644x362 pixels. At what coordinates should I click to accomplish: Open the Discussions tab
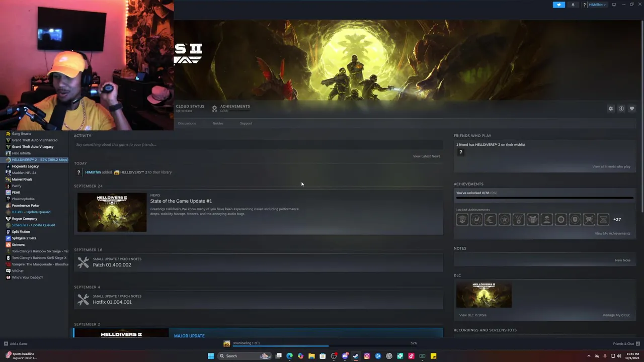(187, 123)
